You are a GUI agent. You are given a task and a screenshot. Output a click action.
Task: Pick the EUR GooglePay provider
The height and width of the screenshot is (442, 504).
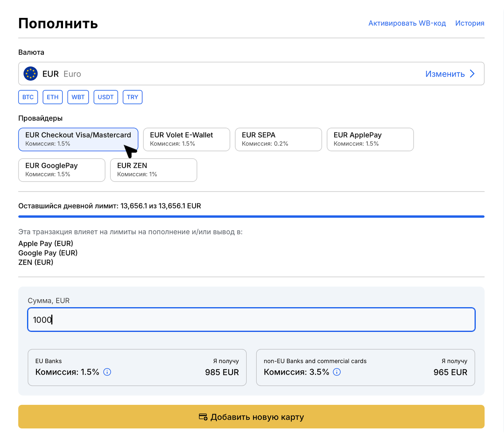(62, 170)
